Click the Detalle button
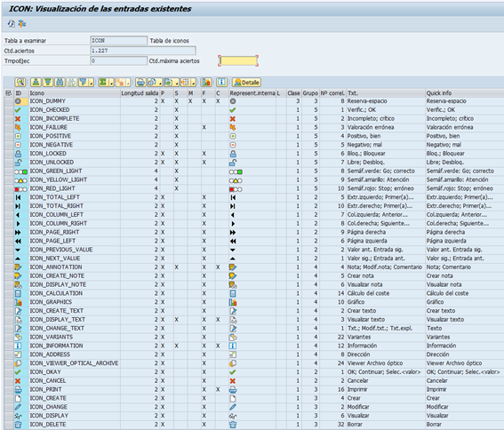504x430 pixels. pyautogui.click(x=246, y=83)
